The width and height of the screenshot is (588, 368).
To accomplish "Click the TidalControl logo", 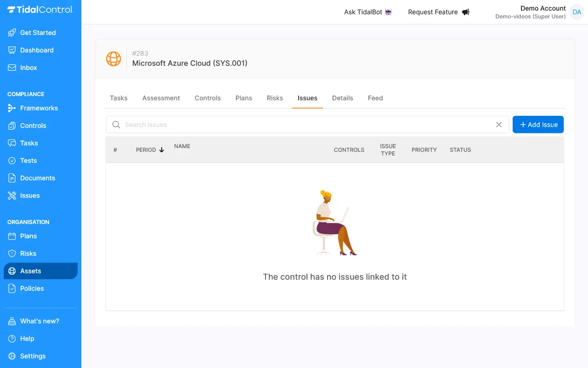I will click(x=40, y=10).
